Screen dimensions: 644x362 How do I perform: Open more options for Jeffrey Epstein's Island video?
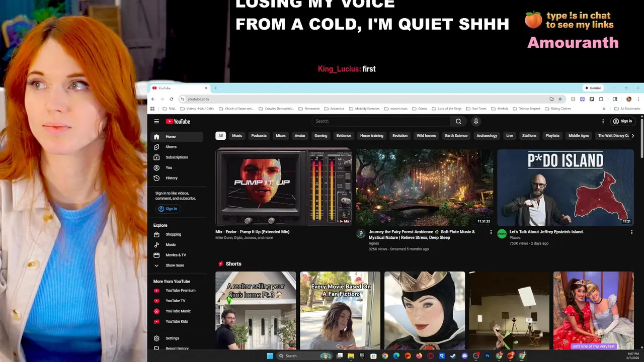click(x=632, y=232)
